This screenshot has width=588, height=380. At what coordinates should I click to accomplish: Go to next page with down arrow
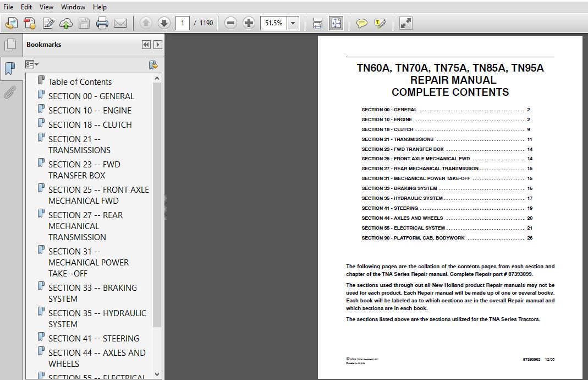(x=164, y=23)
